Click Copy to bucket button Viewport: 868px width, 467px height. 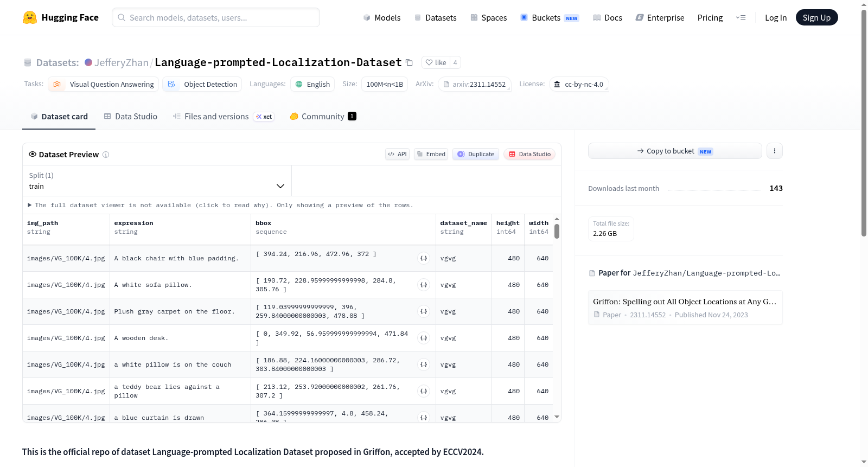pyautogui.click(x=675, y=151)
